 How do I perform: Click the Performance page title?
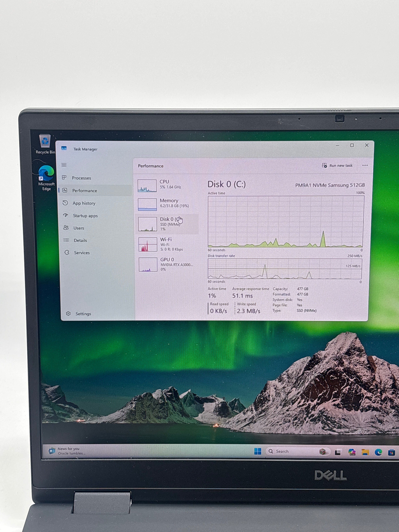click(151, 166)
